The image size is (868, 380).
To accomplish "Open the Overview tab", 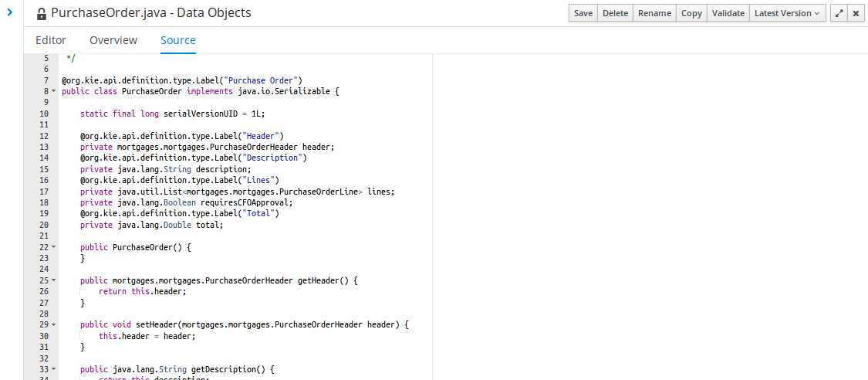I will [x=113, y=40].
